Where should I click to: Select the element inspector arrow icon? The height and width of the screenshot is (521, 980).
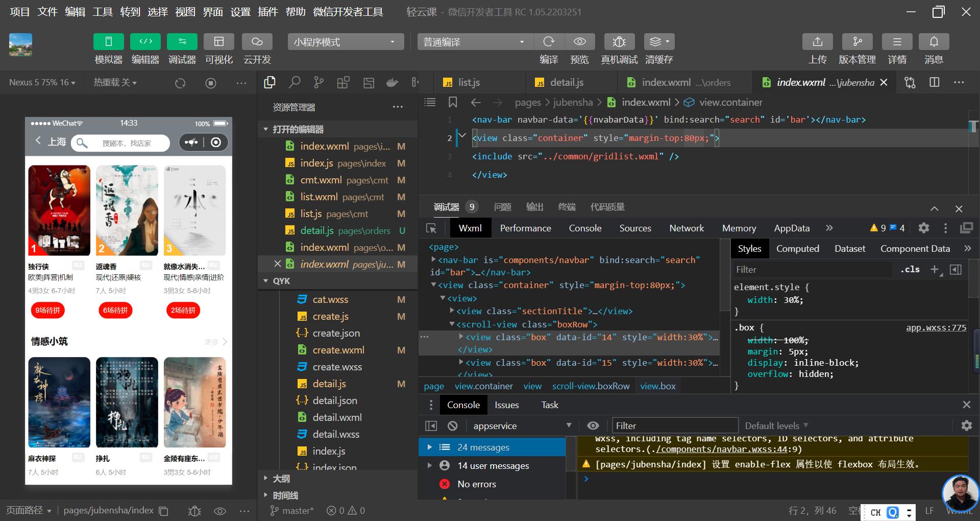pyautogui.click(x=431, y=228)
